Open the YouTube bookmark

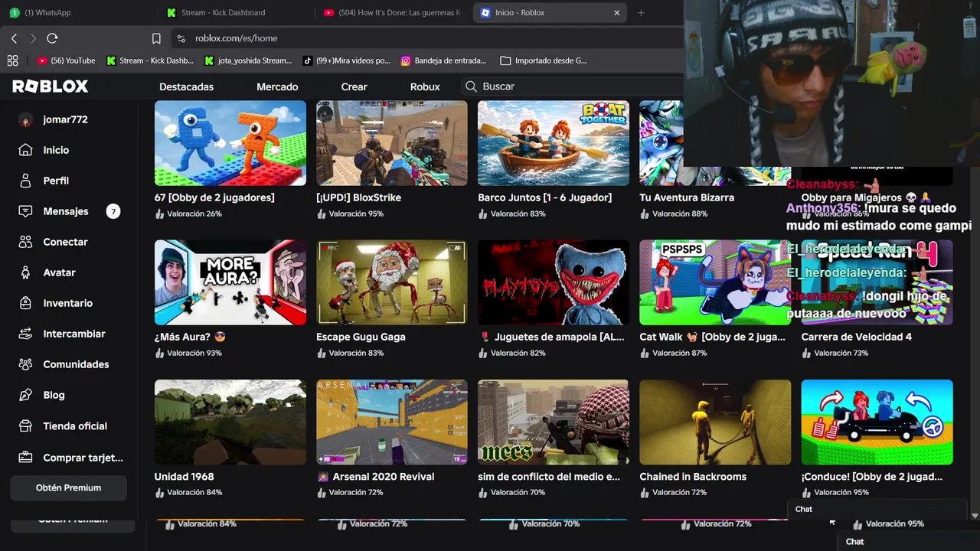66,60
